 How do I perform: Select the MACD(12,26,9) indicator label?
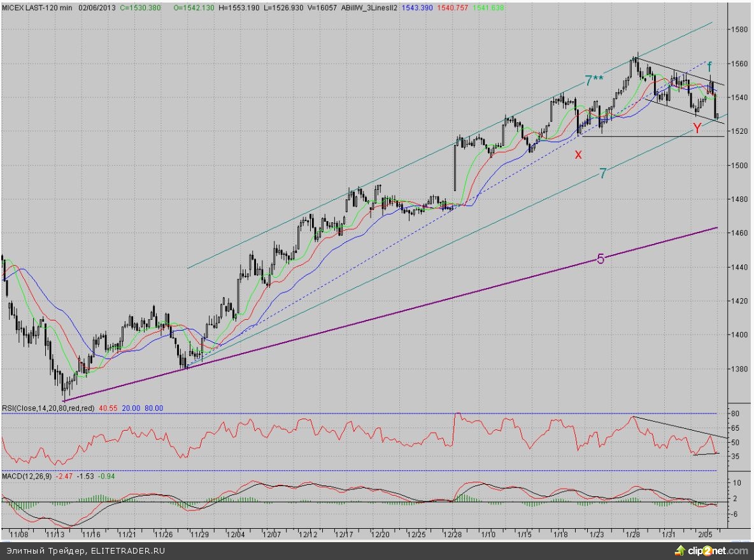(x=27, y=476)
